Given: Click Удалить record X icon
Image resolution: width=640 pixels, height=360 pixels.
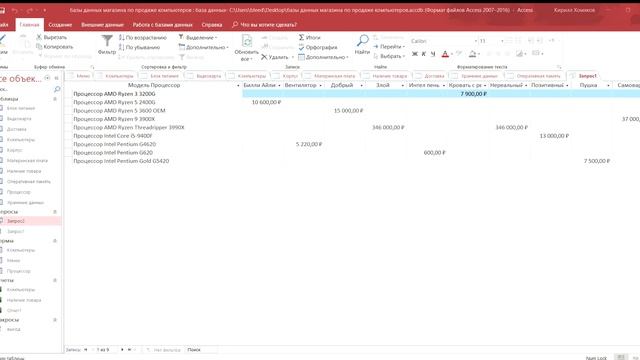Looking at the screenshot, I should (264, 57).
